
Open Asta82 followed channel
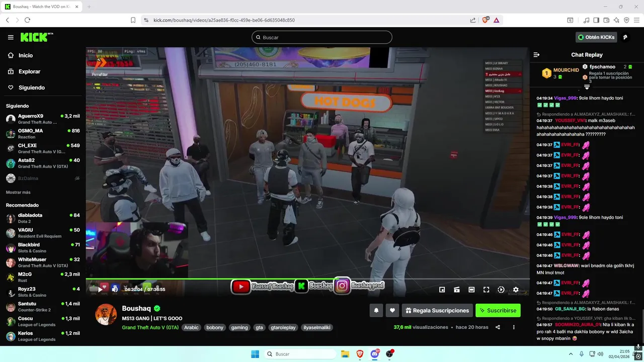[43, 163]
